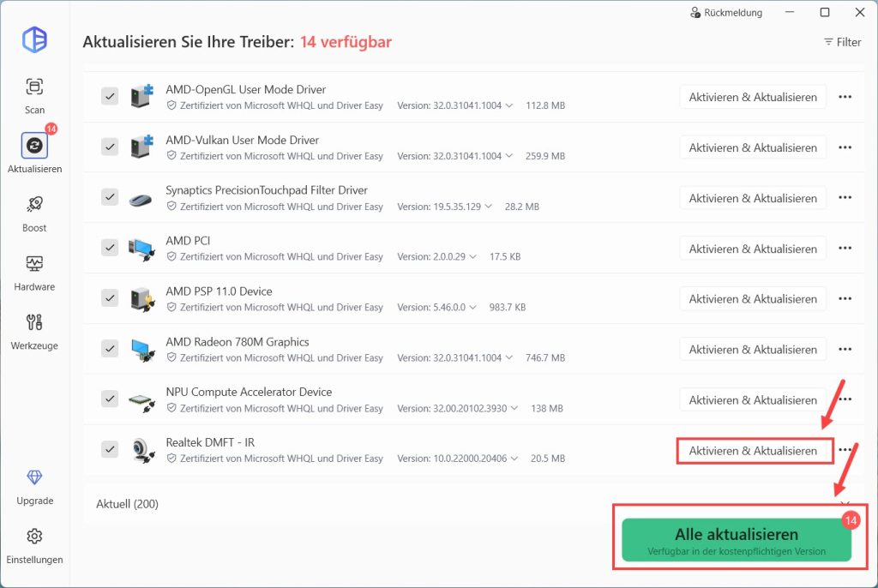Image resolution: width=878 pixels, height=588 pixels.
Task: Click Aktivieren & Aktualisieren for AMD-Vulkan
Action: tap(753, 147)
